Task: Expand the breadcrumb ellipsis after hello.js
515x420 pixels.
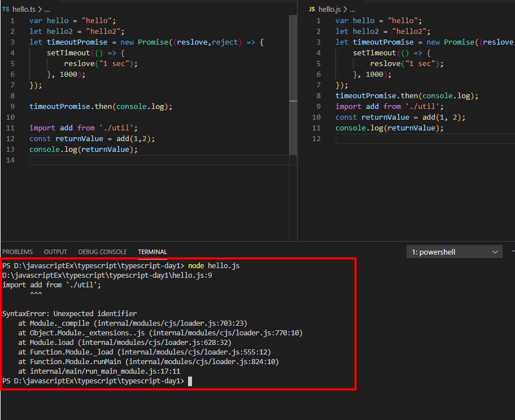Action: pos(352,10)
